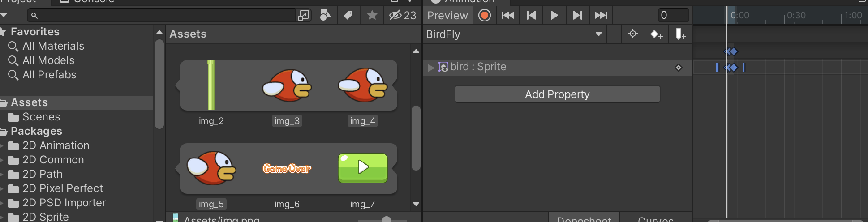
Task: Click the Project search field
Action: pos(162,15)
